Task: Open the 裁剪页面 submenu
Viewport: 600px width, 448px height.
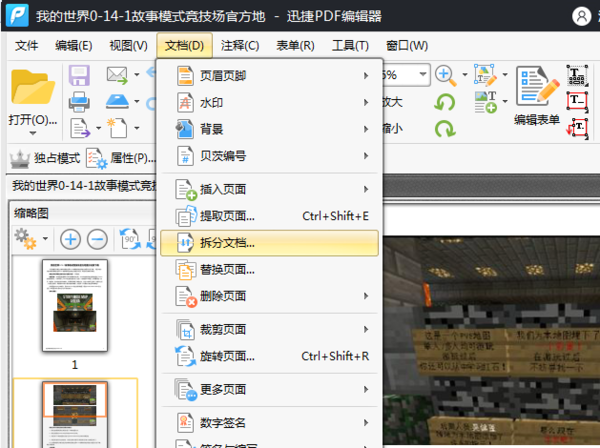Action: (269, 329)
